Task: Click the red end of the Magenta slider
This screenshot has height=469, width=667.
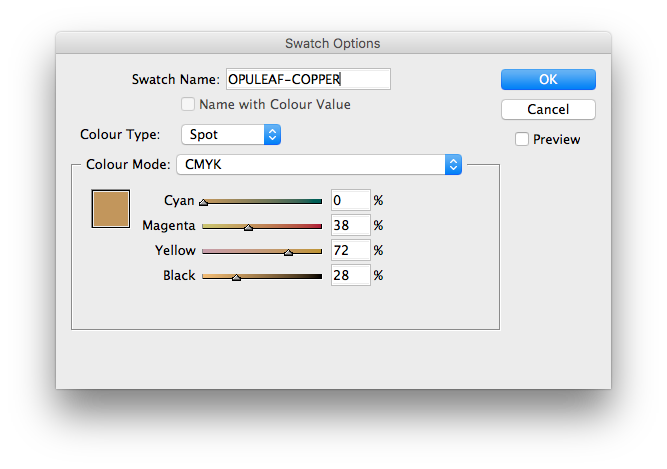Action: pyautogui.click(x=318, y=226)
